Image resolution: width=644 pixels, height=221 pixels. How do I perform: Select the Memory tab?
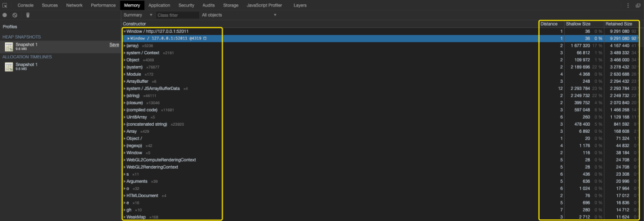click(x=132, y=5)
